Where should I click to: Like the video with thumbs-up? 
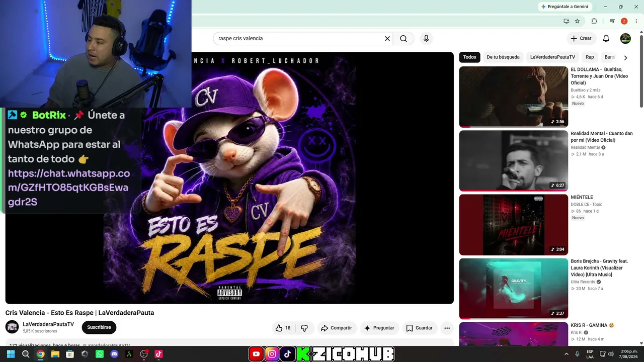pos(283,328)
